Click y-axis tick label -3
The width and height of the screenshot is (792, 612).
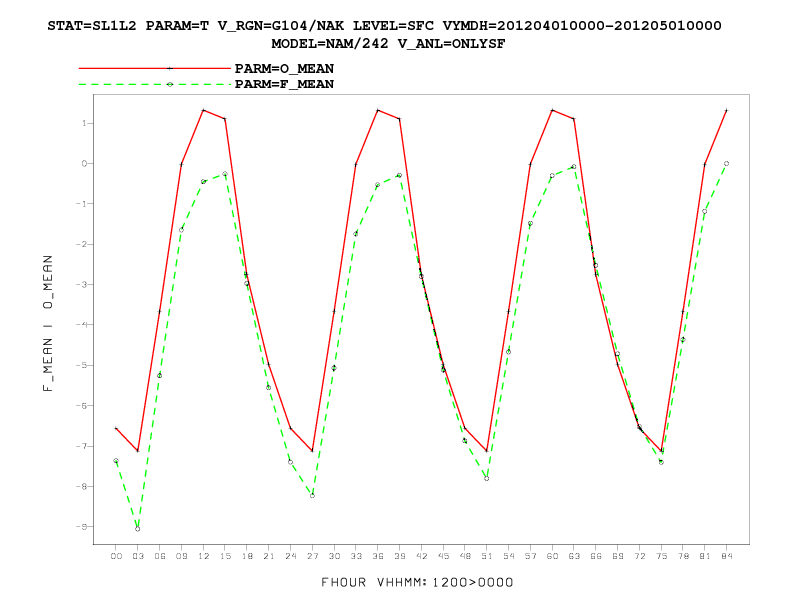(x=81, y=284)
